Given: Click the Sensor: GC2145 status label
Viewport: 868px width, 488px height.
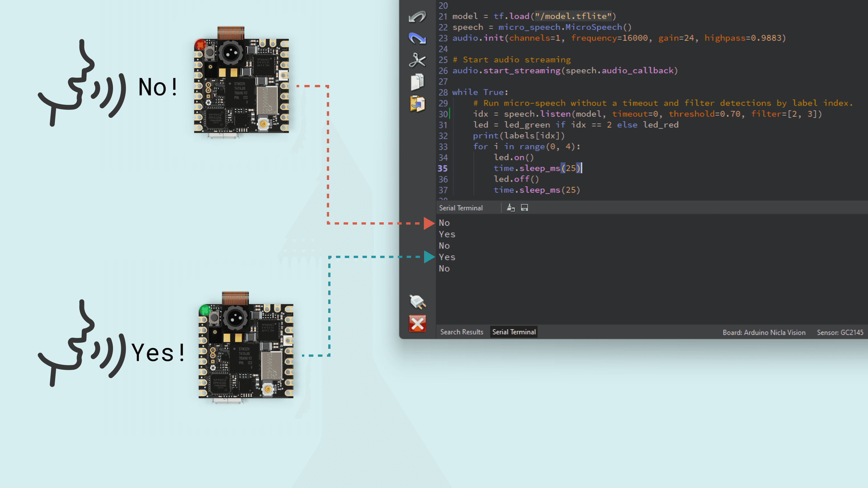Looking at the screenshot, I should coord(840,332).
